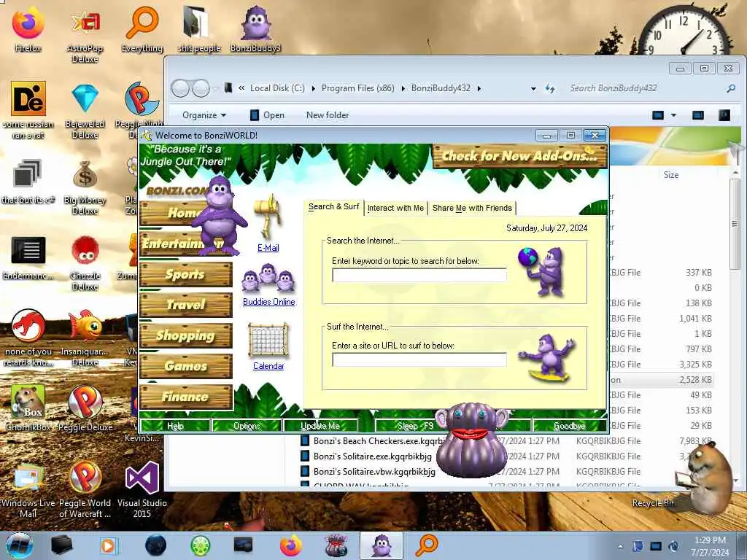747x560 pixels.
Task: Click the E-Mail mailbox icon in BonziWORLD
Action: click(268, 217)
